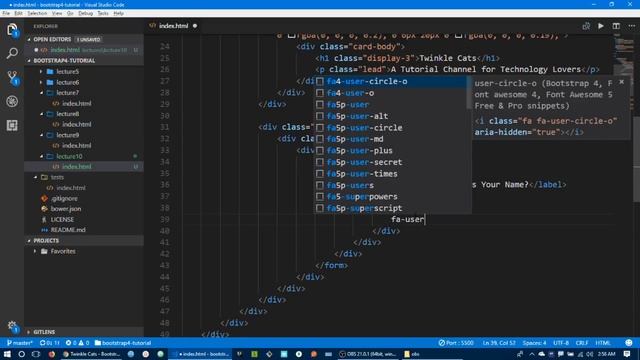This screenshot has width=640, height=360.
Task: Click the Synchronize Changes status item
Action: pos(50,343)
